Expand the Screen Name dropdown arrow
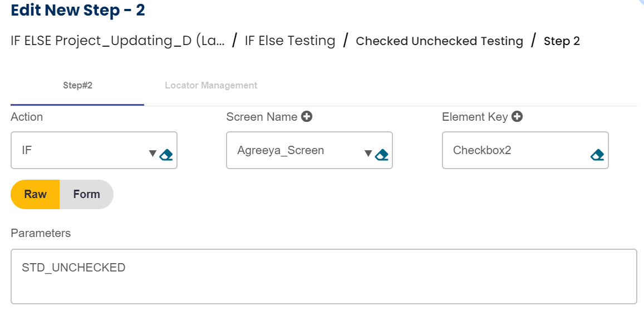The height and width of the screenshot is (316, 644). point(368,154)
